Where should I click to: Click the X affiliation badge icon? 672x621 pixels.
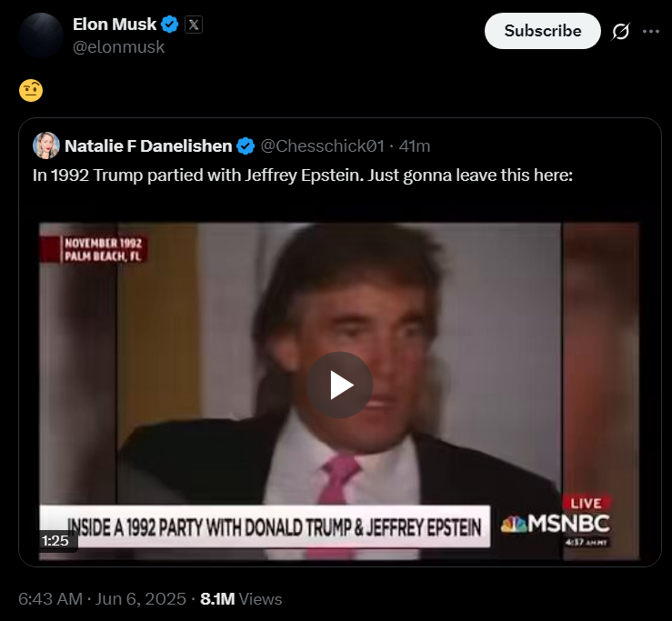coord(194,25)
